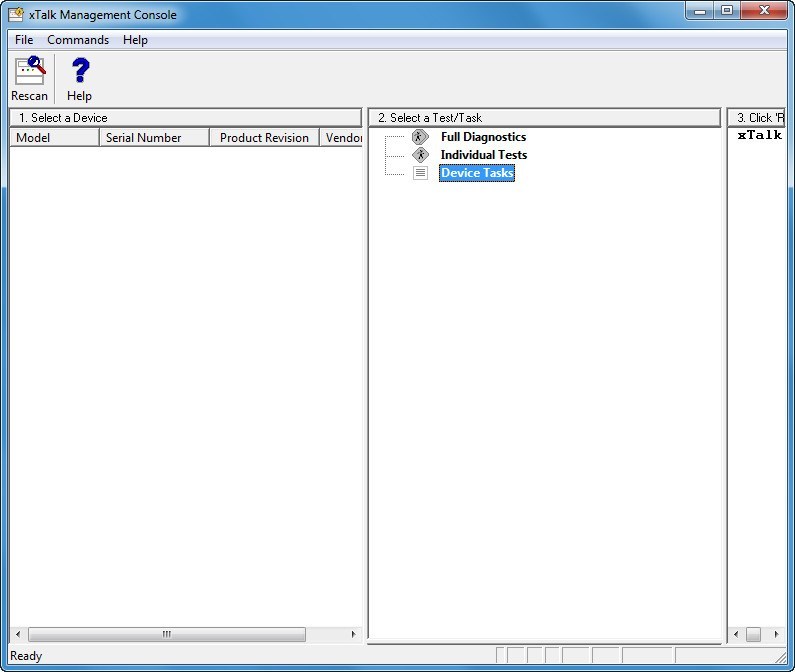The image size is (795, 672).
Task: Click the Device Tasks list icon
Action: click(x=420, y=173)
